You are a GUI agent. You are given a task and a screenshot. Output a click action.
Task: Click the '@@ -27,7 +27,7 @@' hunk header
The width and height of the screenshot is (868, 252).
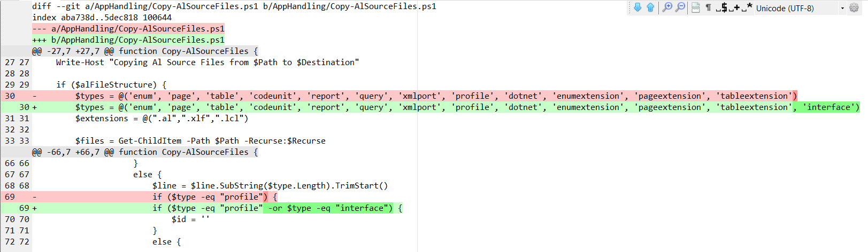click(145, 51)
